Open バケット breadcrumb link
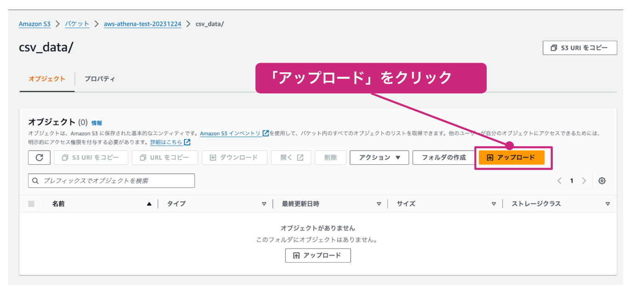Viewport: 644px width, 295px height. (x=77, y=24)
